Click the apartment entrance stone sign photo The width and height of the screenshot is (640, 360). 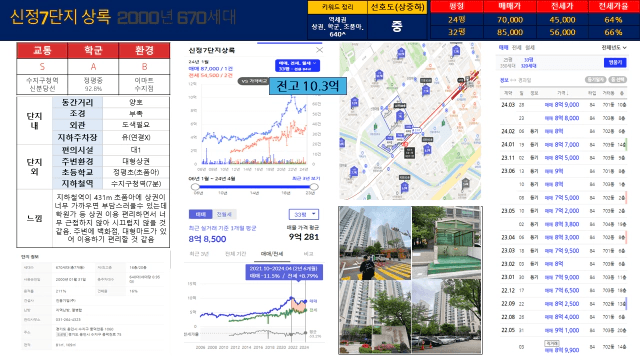pos(375,317)
